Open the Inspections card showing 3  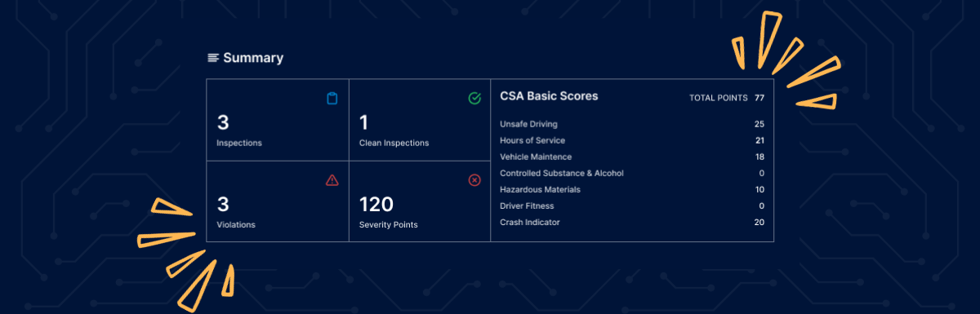tap(278, 120)
